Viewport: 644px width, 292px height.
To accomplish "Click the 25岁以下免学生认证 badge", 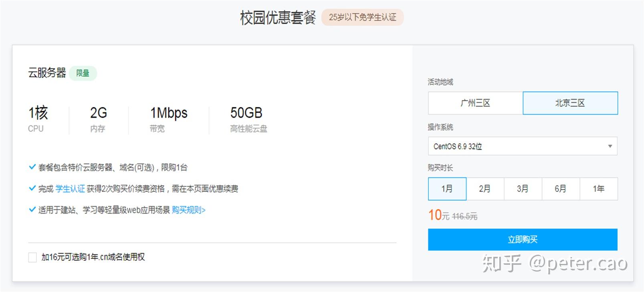I will click(362, 17).
